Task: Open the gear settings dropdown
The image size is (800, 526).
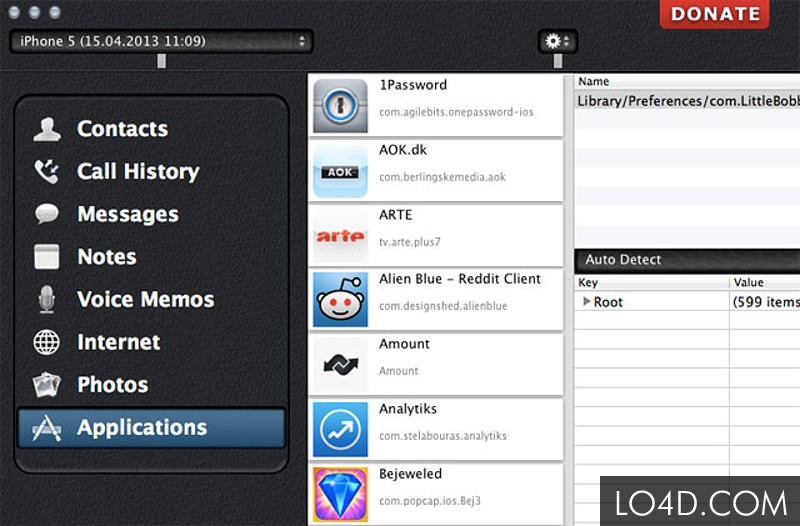Action: pos(558,41)
